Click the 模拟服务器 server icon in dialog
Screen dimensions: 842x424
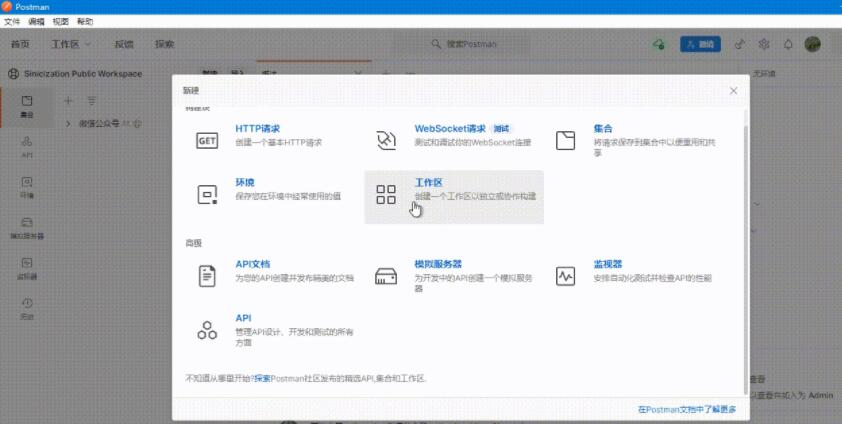pos(386,276)
